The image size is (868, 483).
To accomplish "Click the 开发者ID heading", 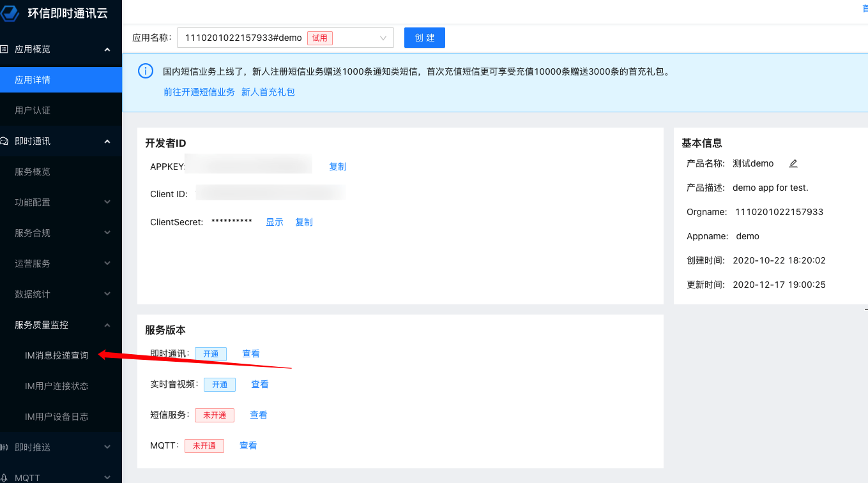I will pyautogui.click(x=165, y=143).
